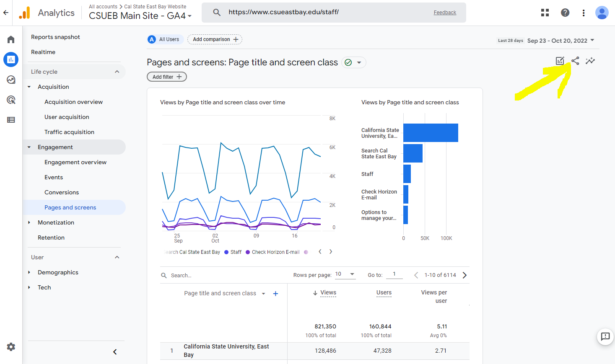The height and width of the screenshot is (364, 615).
Task: Expand the Tech group
Action: 29,287
